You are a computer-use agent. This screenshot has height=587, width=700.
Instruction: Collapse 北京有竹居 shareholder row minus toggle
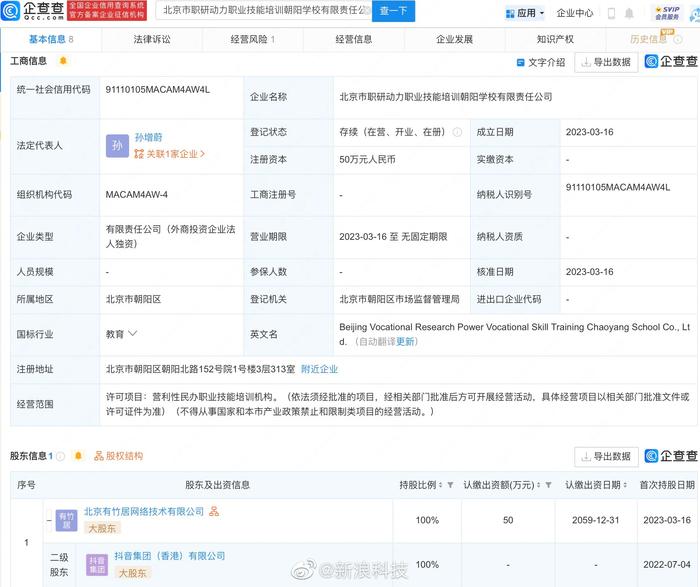pyautogui.click(x=49, y=520)
